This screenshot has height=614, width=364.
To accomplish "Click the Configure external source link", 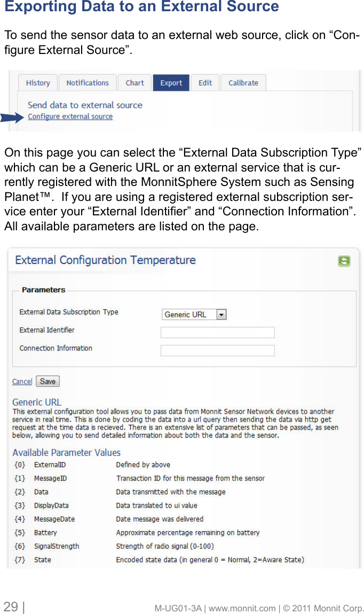I will pyautogui.click(x=70, y=116).
